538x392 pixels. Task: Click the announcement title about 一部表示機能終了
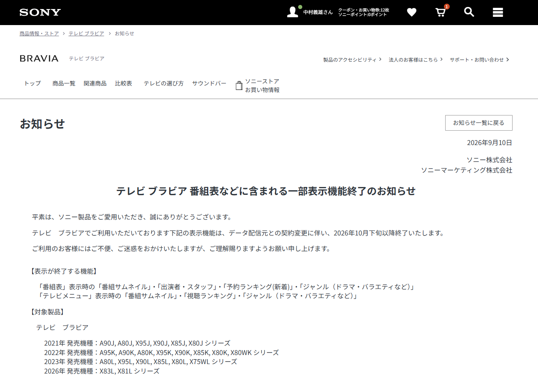[x=266, y=191]
